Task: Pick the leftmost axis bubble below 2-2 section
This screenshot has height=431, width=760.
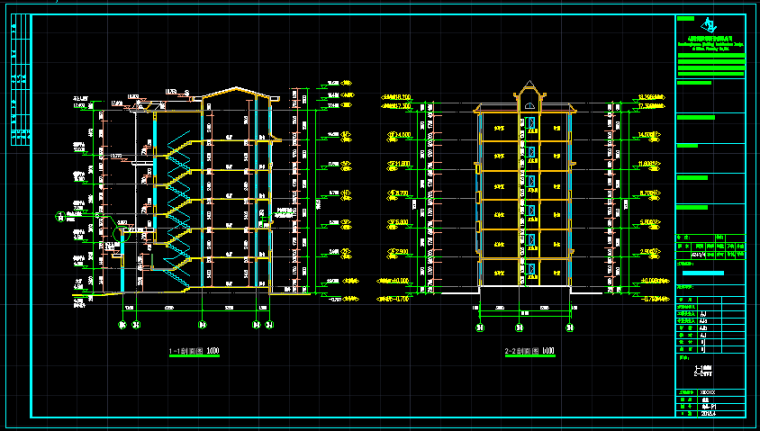Action: [479, 326]
